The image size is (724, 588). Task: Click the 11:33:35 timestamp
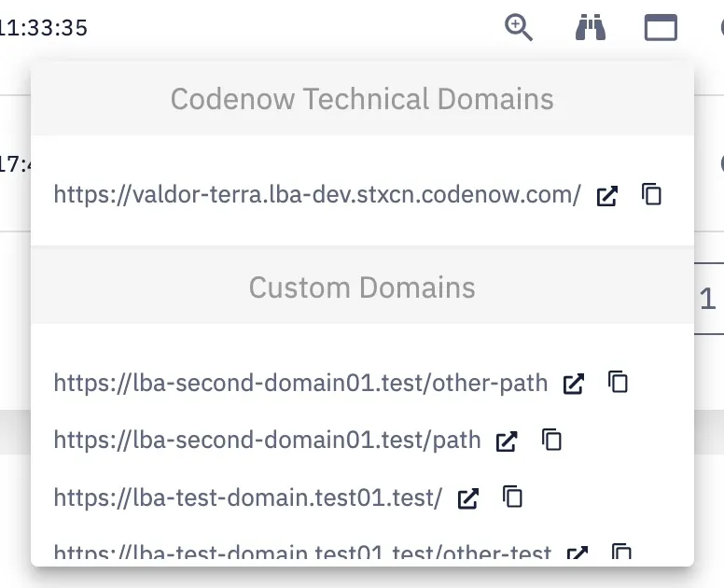click(44, 28)
